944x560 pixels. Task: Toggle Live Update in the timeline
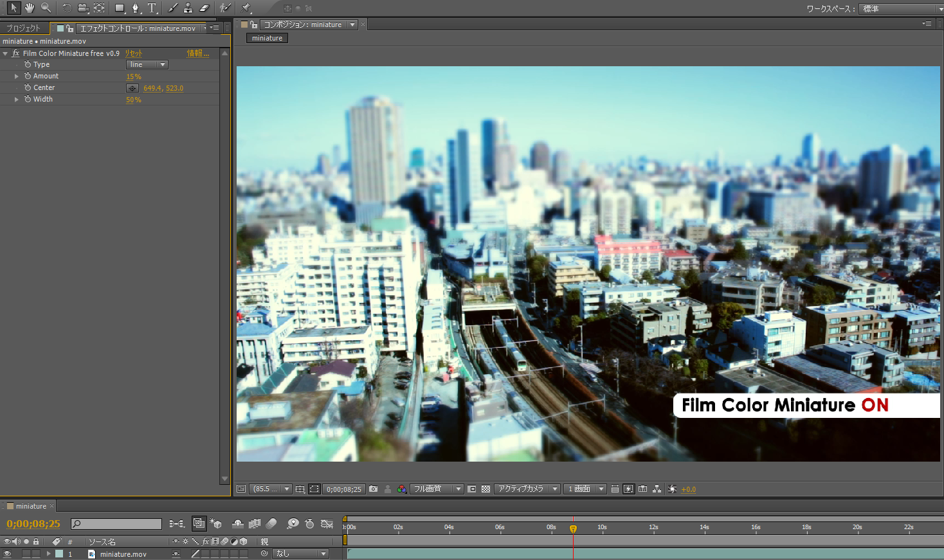coord(199,524)
